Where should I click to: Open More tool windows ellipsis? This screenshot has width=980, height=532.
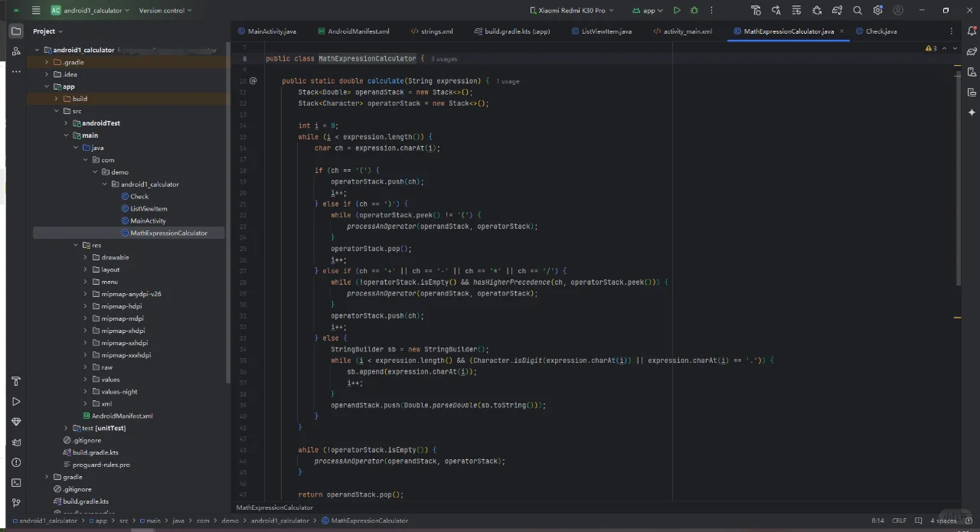16,70
